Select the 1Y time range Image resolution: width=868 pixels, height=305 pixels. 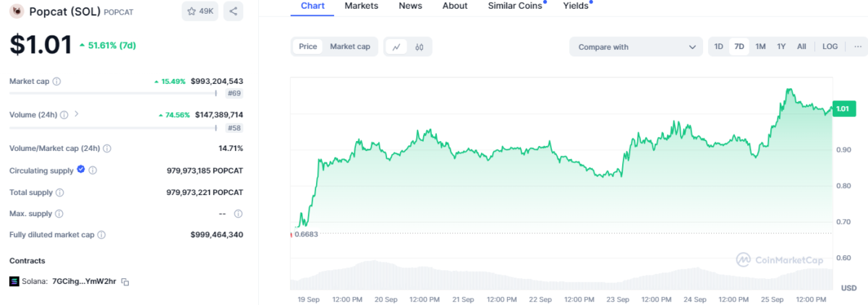pos(781,46)
